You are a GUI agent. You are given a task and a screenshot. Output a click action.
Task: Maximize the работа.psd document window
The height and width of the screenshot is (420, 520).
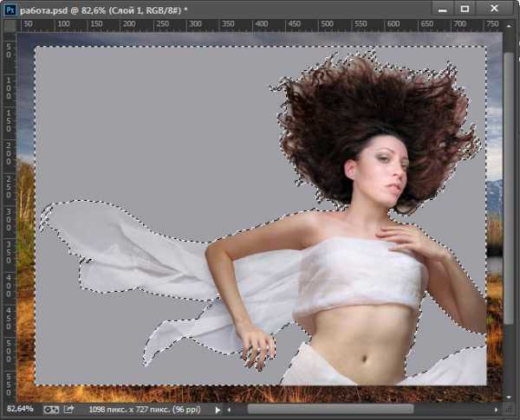click(x=465, y=9)
